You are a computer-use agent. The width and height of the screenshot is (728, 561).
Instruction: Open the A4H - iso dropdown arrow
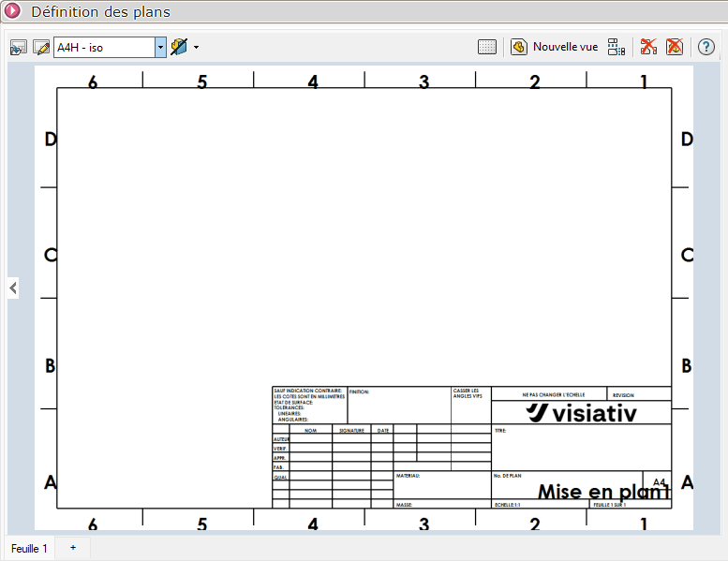point(160,47)
